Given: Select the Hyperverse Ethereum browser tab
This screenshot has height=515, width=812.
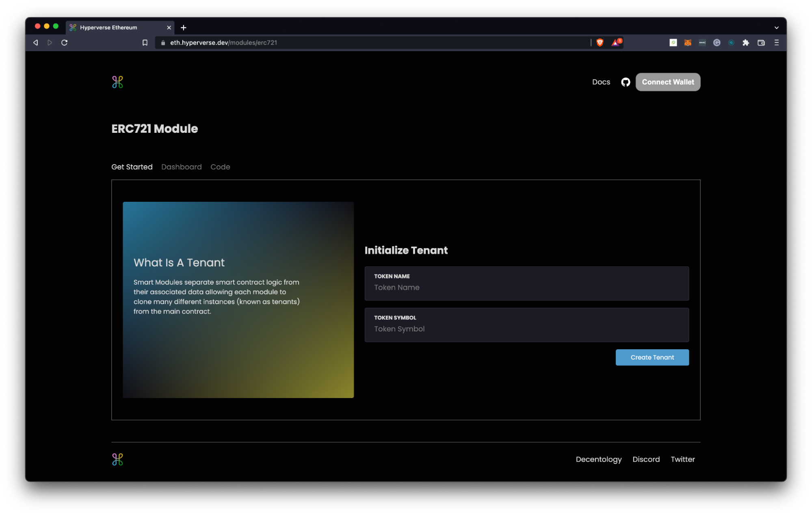Looking at the screenshot, I should (120, 28).
